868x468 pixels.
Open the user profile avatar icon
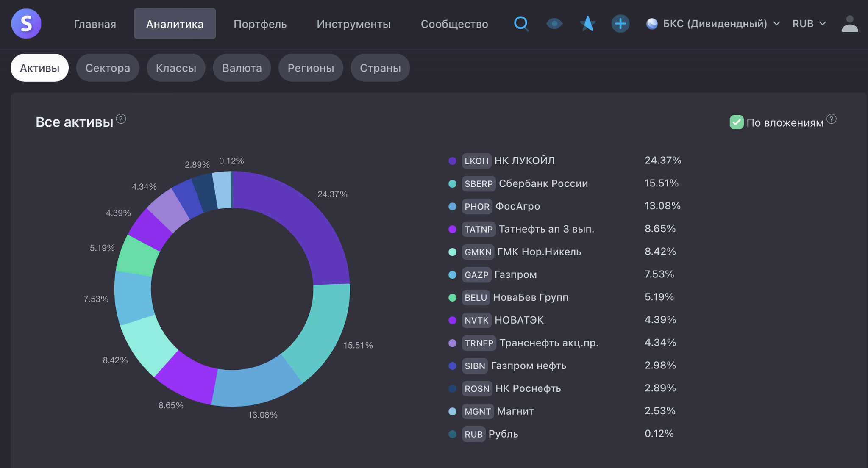[x=850, y=24]
